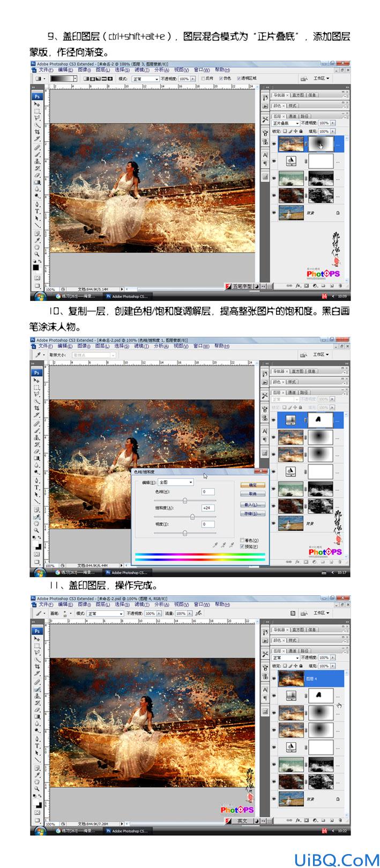Toggle 预览 checkbox in Hue/Saturation dialog

tap(242, 546)
